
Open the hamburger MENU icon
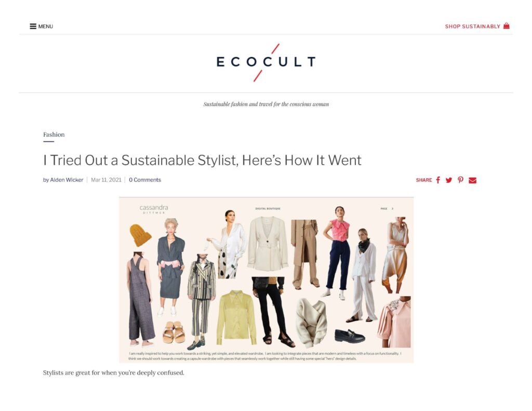pyautogui.click(x=33, y=26)
